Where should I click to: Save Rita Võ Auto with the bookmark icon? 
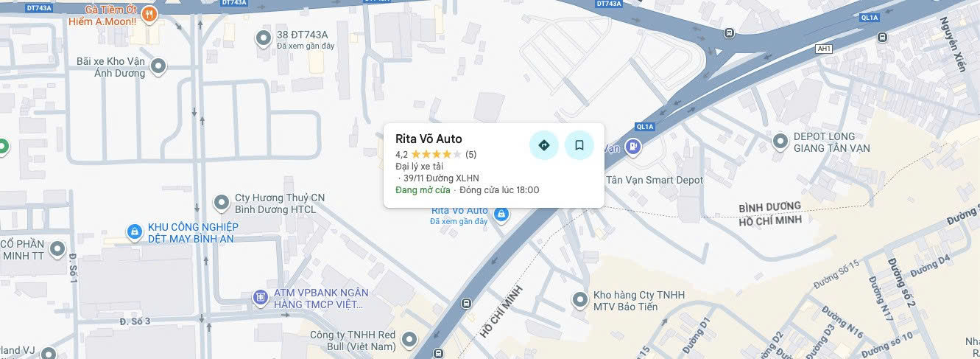579,145
